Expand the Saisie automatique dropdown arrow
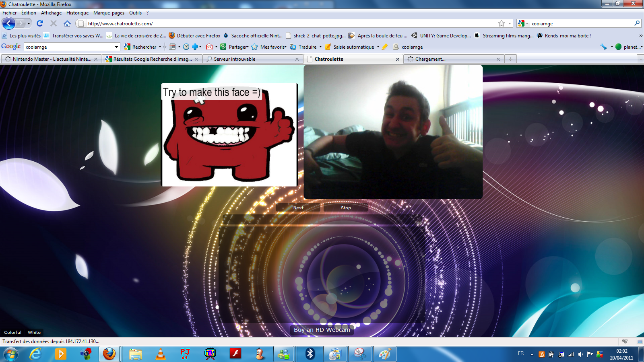The height and width of the screenshot is (362, 644). [378, 47]
